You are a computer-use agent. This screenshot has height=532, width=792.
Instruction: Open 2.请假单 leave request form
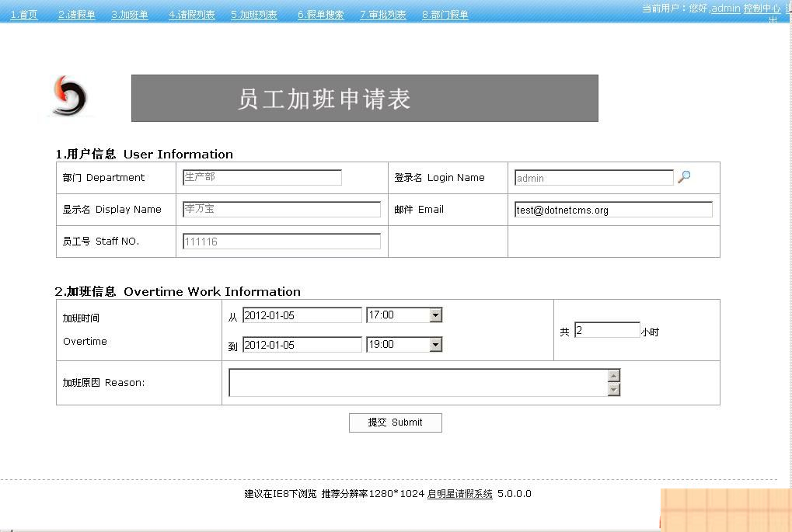click(x=75, y=13)
